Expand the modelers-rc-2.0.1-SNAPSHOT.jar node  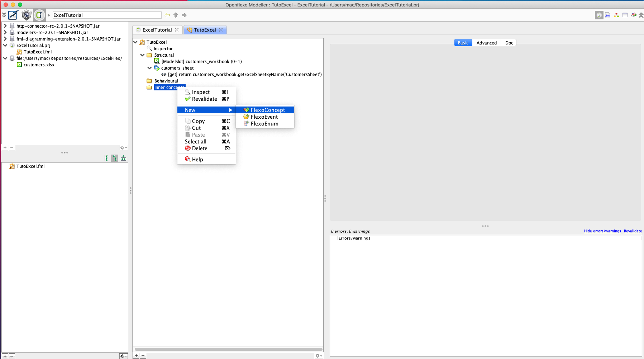[x=5, y=32]
